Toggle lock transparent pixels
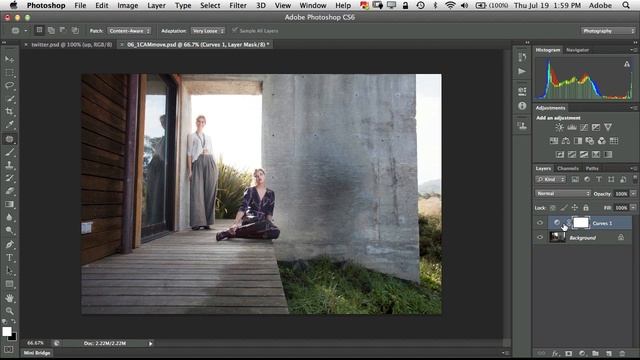Viewport: 640px width, 360px height. click(553, 208)
